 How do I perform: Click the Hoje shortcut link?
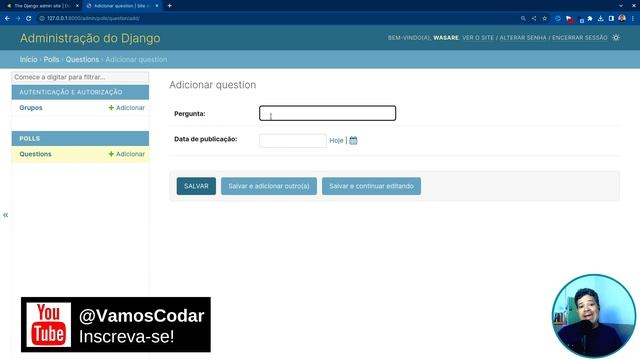pos(336,140)
